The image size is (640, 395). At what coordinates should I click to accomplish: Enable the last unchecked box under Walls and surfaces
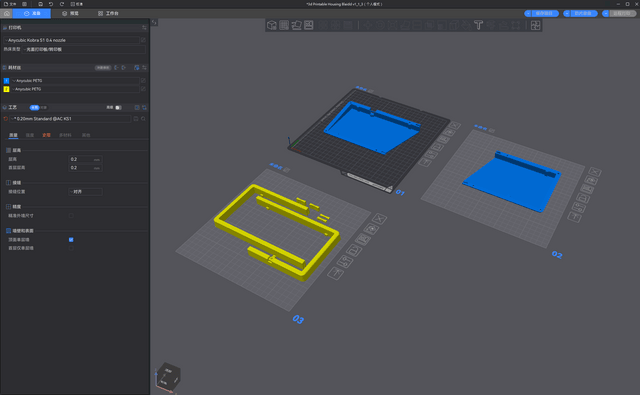(x=71, y=248)
